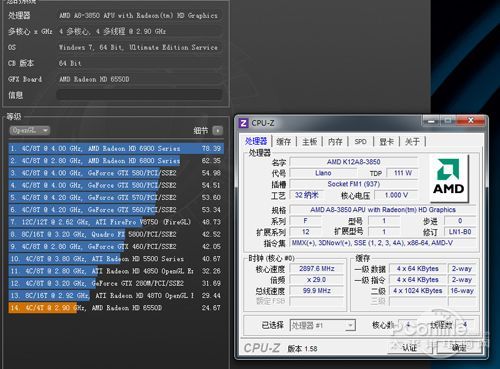500x369 pixels.
Task: Click the 细节 details arrow button
Action: point(218,130)
